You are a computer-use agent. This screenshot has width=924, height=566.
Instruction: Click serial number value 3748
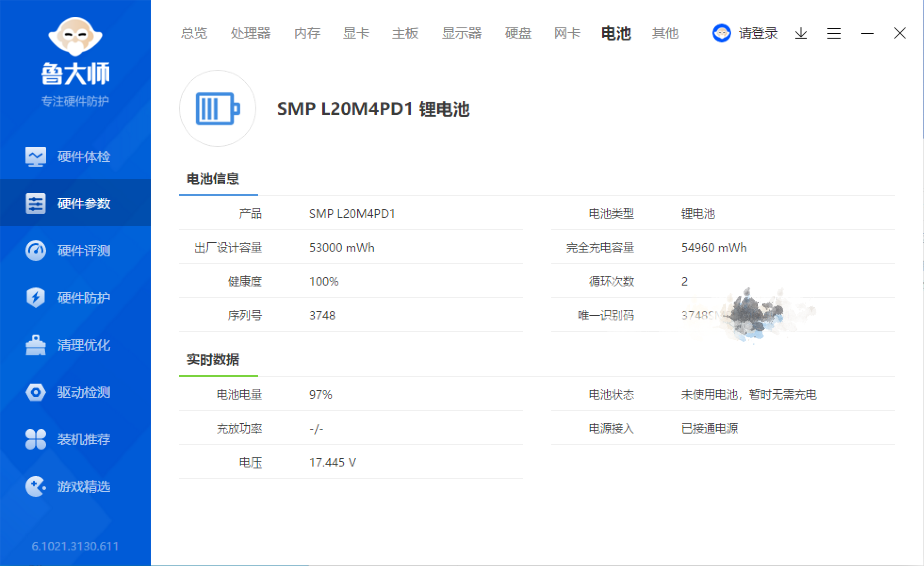pyautogui.click(x=322, y=315)
